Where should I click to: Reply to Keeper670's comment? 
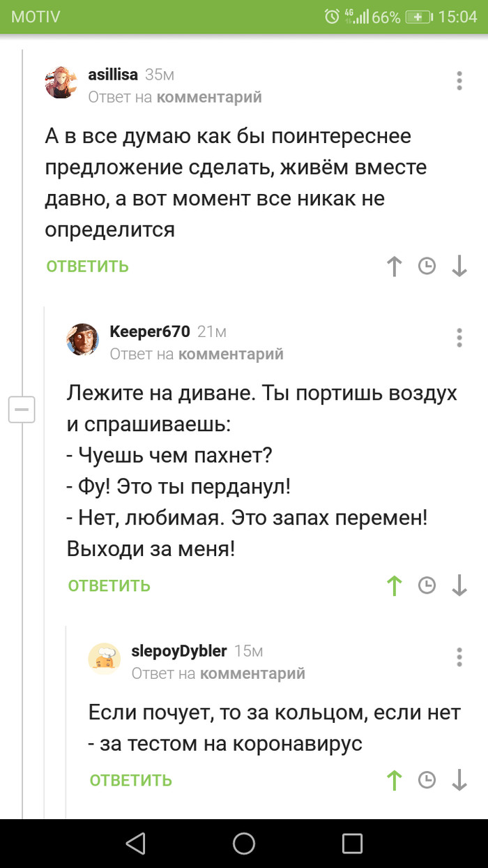(109, 585)
